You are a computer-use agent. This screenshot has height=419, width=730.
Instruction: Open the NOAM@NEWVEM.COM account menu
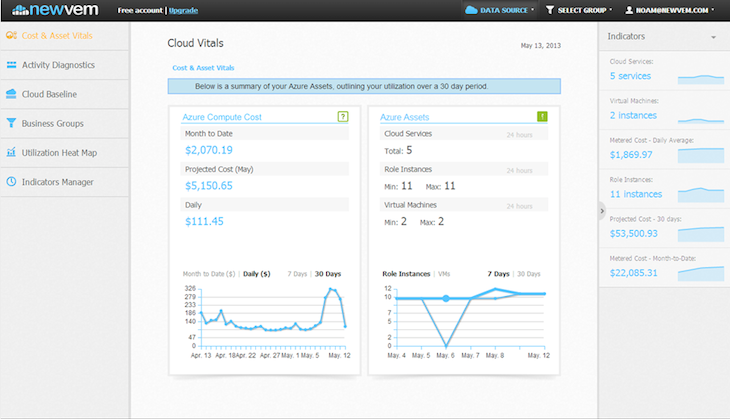coord(669,10)
